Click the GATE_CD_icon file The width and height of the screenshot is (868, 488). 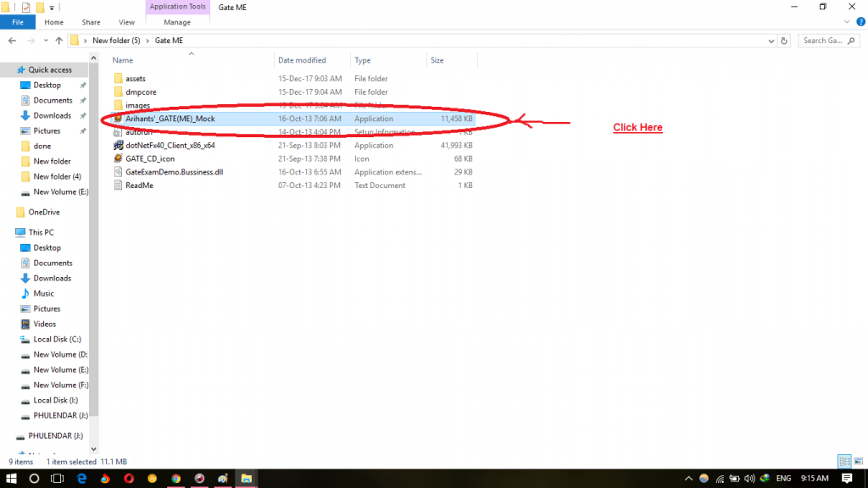click(152, 158)
